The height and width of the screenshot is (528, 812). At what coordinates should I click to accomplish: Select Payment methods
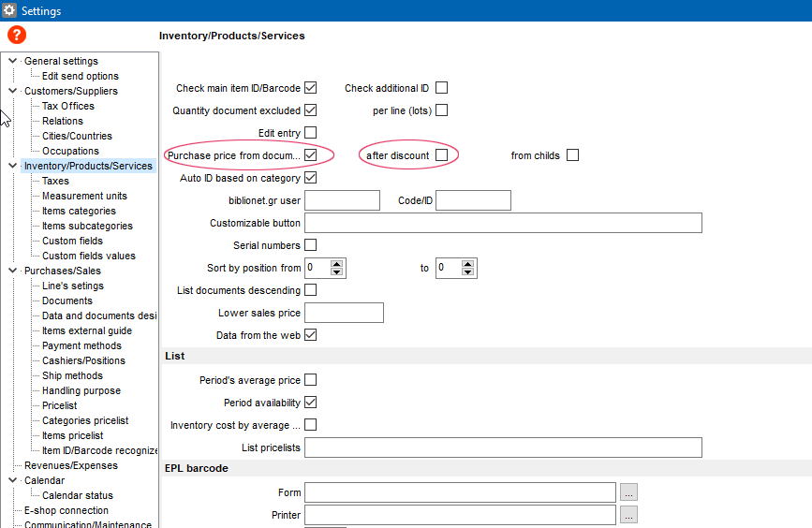pyautogui.click(x=81, y=345)
